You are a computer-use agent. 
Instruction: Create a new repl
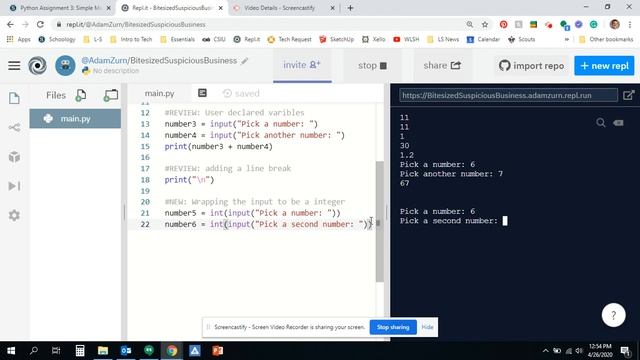coord(604,65)
